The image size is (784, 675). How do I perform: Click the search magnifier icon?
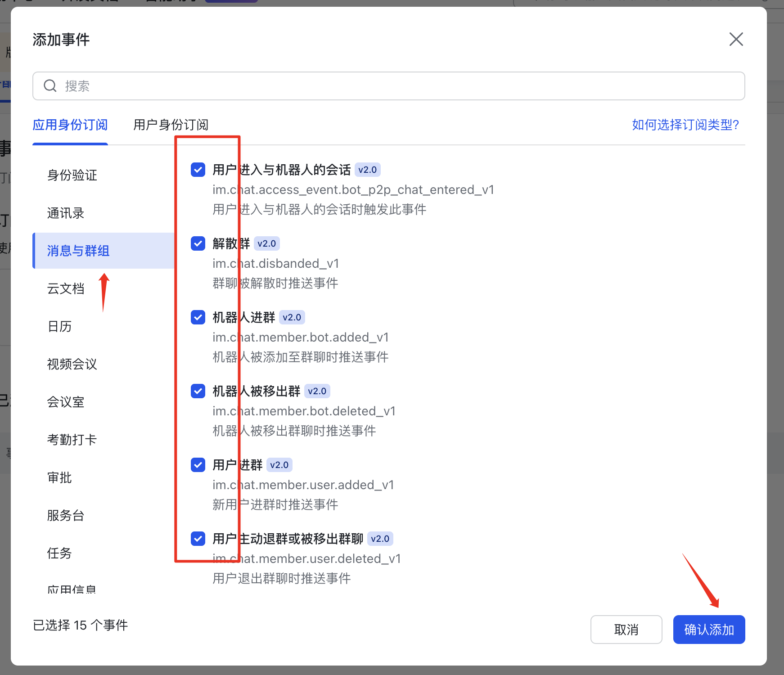pyautogui.click(x=50, y=85)
